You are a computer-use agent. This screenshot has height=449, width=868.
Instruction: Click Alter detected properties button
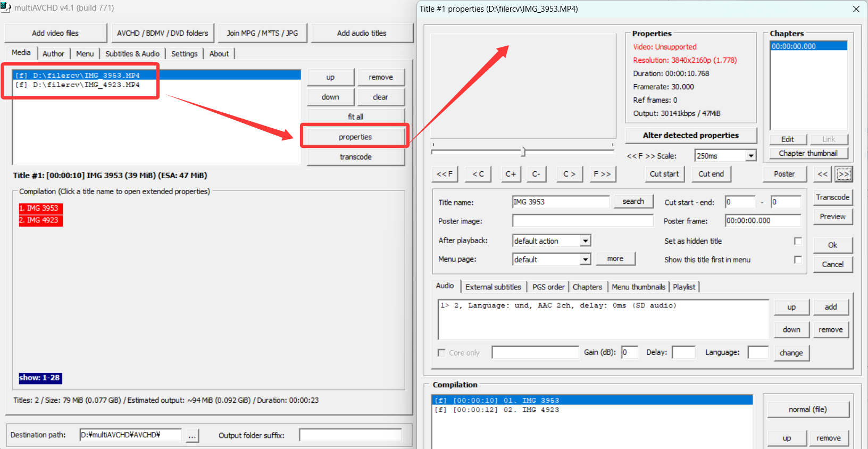click(691, 135)
